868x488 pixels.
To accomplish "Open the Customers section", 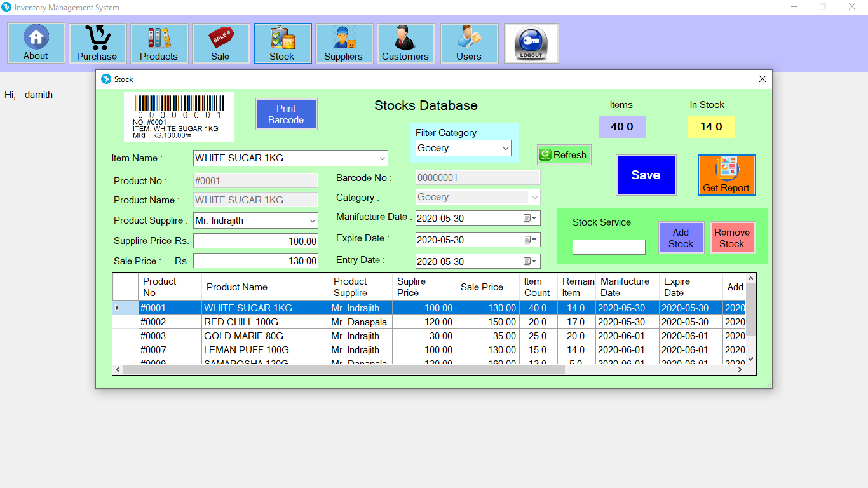I will [x=405, y=43].
